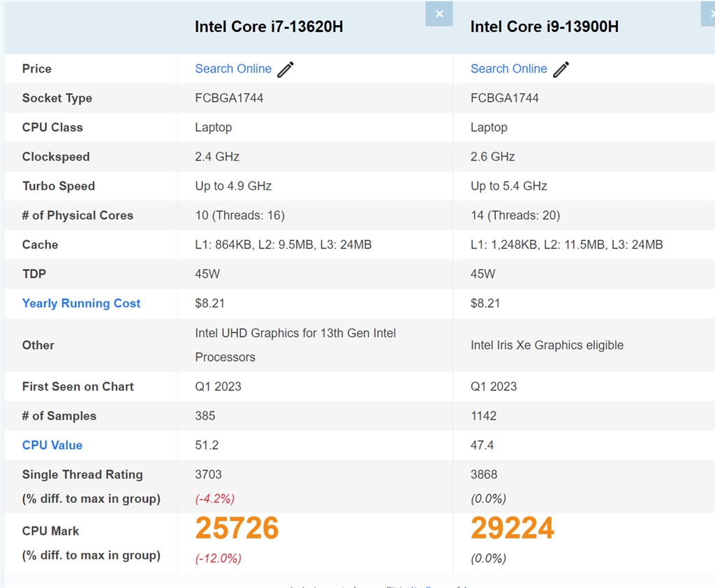Open the Yearly Running Cost link
This screenshot has width=715, height=588.
(x=81, y=303)
